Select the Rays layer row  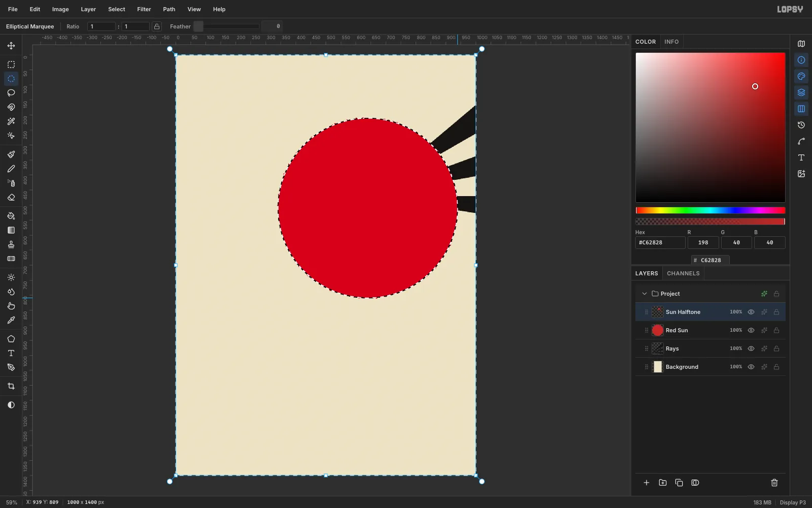[710, 348]
